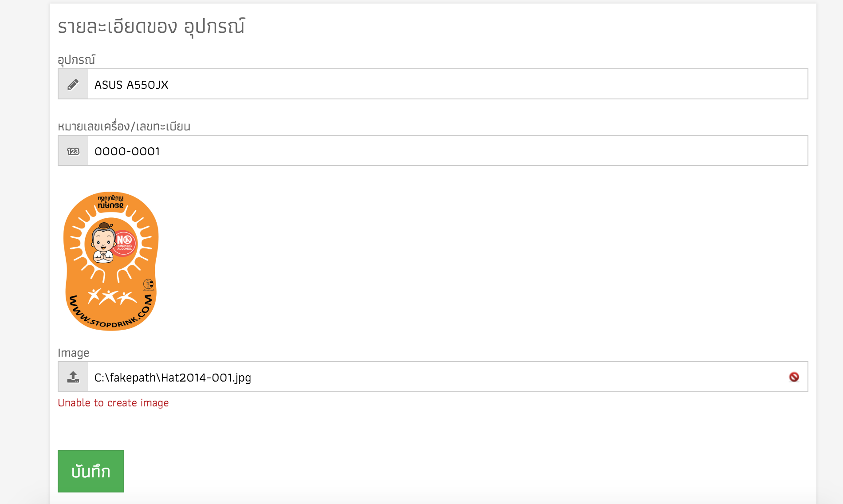The image size is (843, 504).
Task: Click the หมายเลขเครื่อง/เลขทะเบียน label
Action: coord(124,126)
